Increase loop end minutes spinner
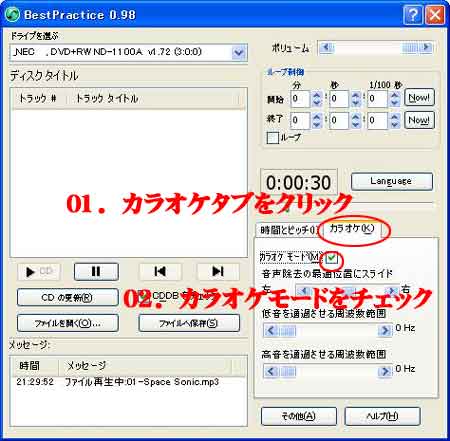Image resolution: width=450 pixels, height=441 pixels. click(317, 117)
